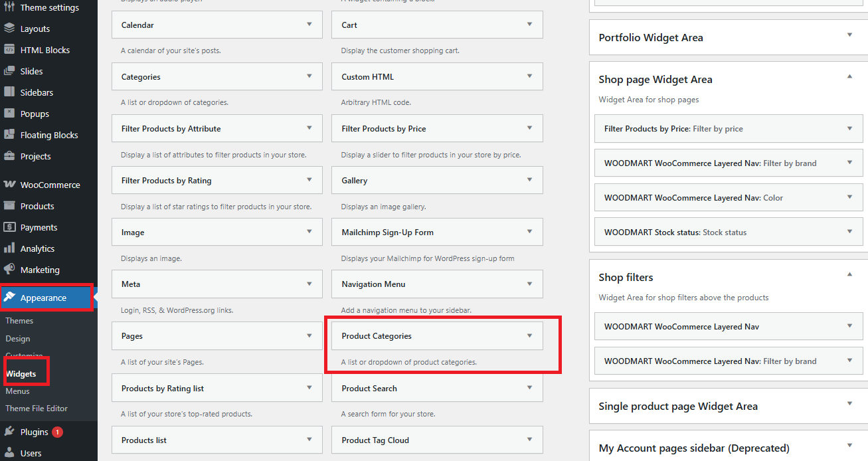Click the Plugins update count badge
Viewport: 868px width, 461px height.
tap(57, 432)
